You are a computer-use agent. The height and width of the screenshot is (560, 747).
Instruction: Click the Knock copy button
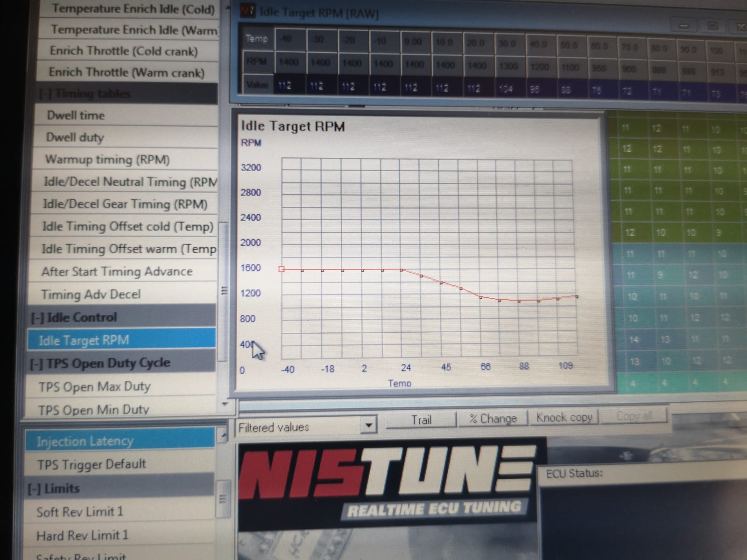click(564, 417)
